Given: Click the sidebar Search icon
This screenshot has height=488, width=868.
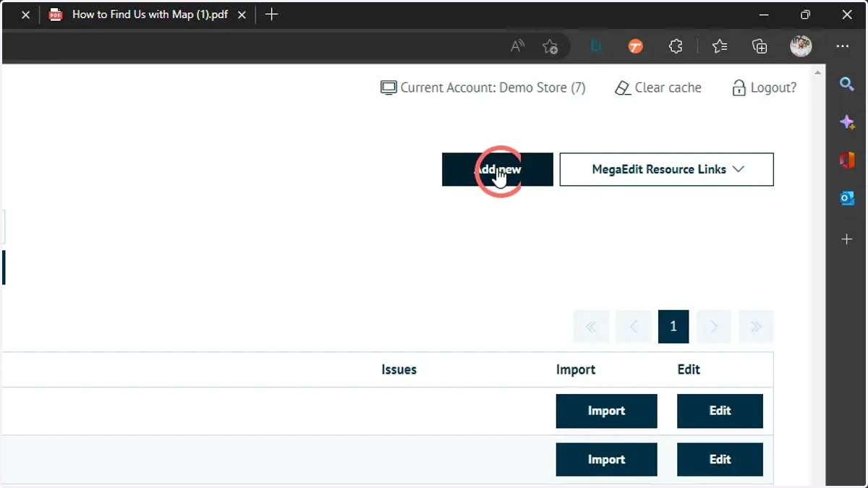Looking at the screenshot, I should 847,84.
